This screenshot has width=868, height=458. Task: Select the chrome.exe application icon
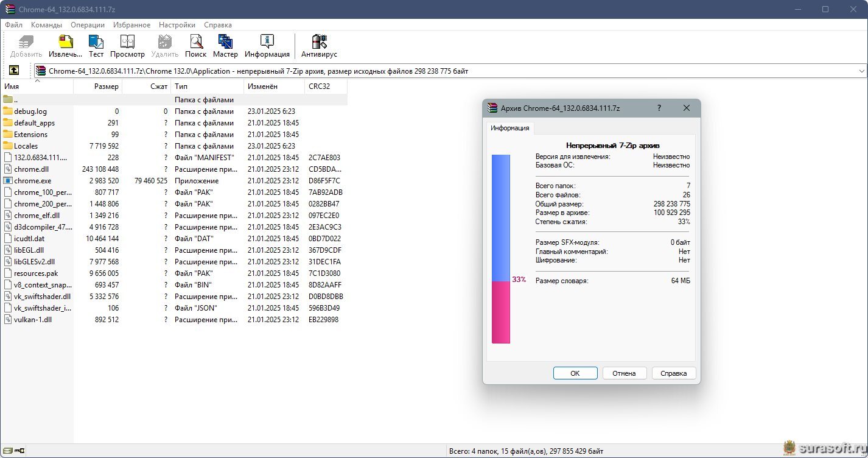[x=8, y=181]
